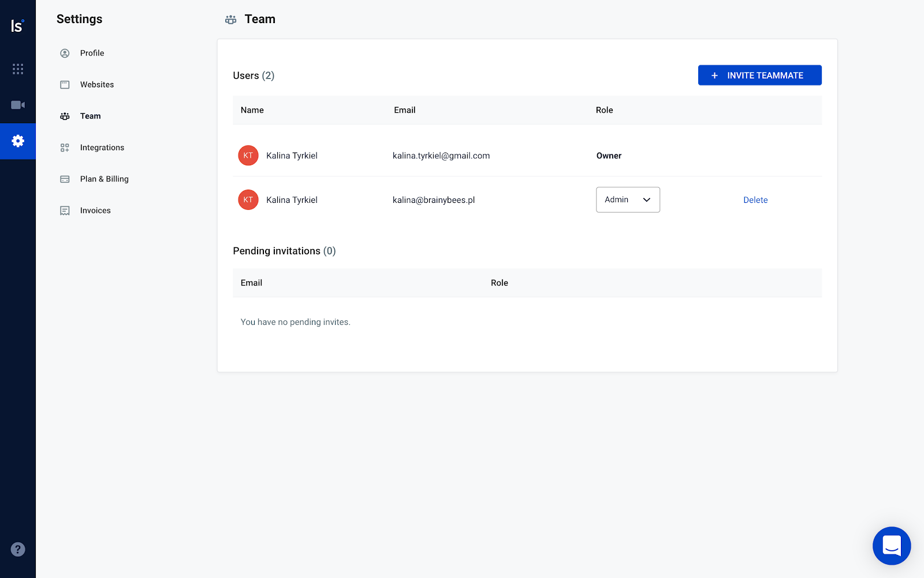
Task: Click the Plan & Billing card icon
Action: (x=65, y=179)
